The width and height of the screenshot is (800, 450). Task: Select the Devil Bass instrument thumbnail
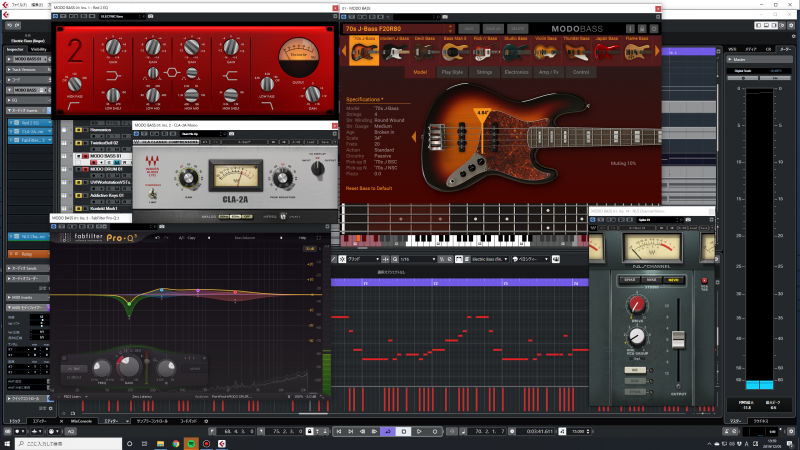pos(425,49)
